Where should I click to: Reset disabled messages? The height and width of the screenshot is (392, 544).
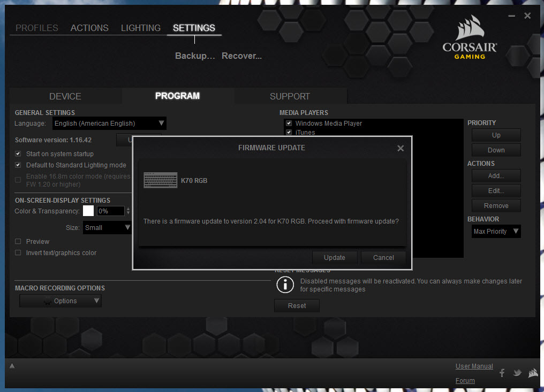297,306
